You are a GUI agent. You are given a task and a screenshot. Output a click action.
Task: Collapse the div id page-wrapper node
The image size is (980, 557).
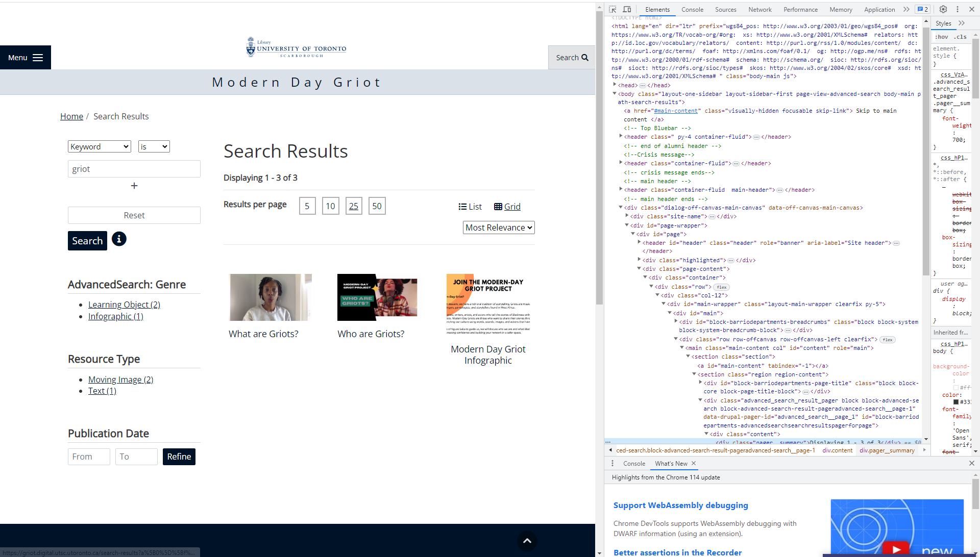tap(627, 225)
